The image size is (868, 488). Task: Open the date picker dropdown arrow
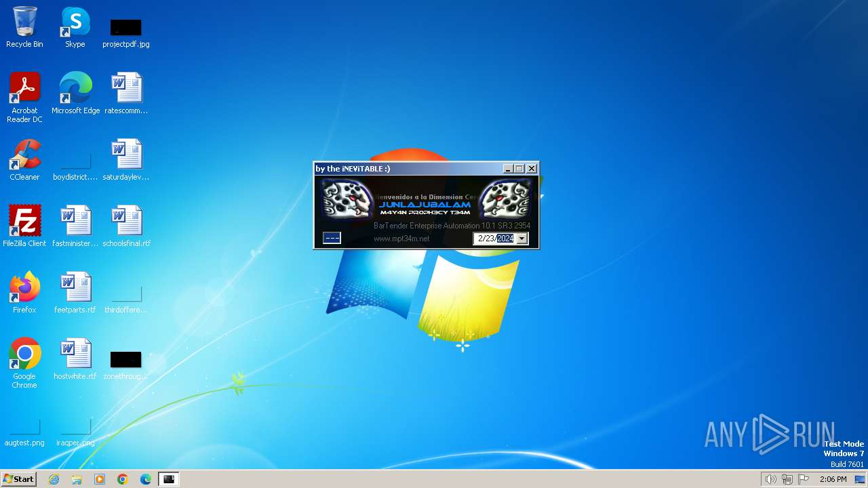click(521, 239)
